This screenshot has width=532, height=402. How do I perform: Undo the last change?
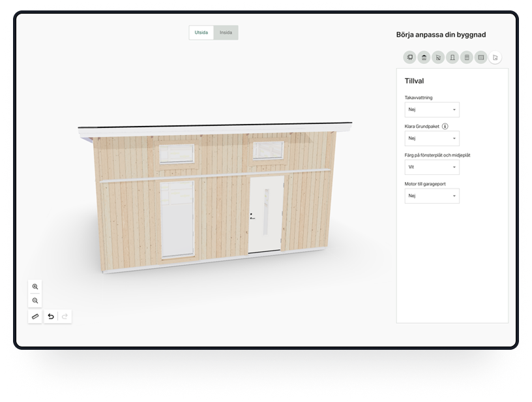tap(51, 317)
